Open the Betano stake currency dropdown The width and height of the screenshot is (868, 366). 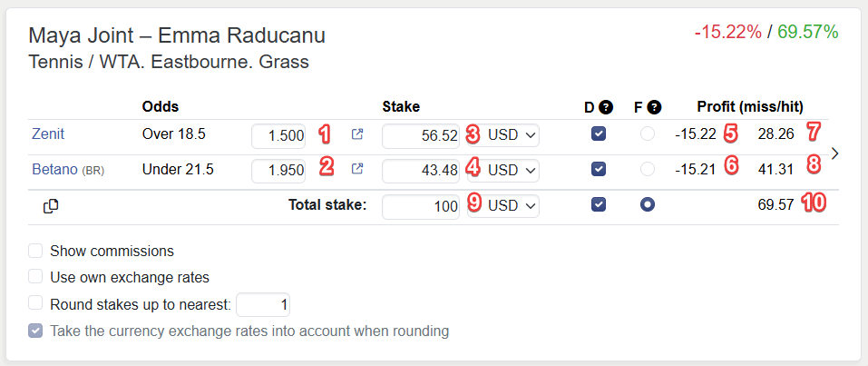512,170
